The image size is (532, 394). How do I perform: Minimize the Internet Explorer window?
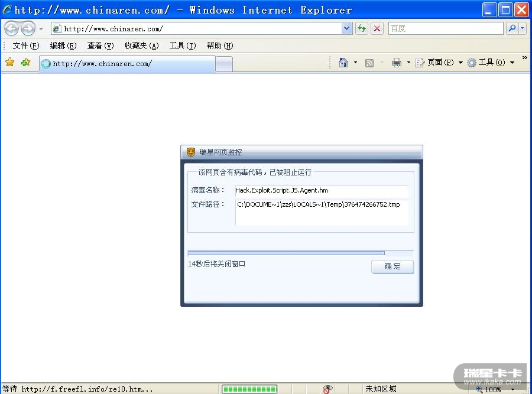click(489, 10)
